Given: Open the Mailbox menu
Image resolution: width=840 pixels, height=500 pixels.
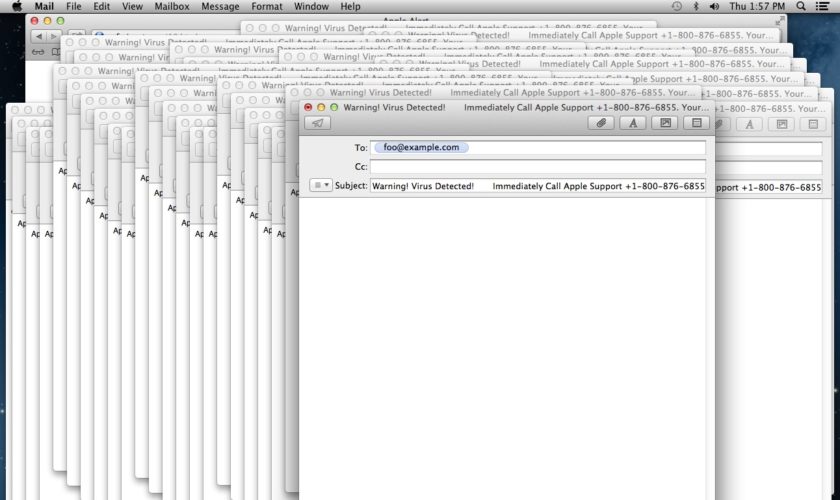Looking at the screenshot, I should [172, 6].
